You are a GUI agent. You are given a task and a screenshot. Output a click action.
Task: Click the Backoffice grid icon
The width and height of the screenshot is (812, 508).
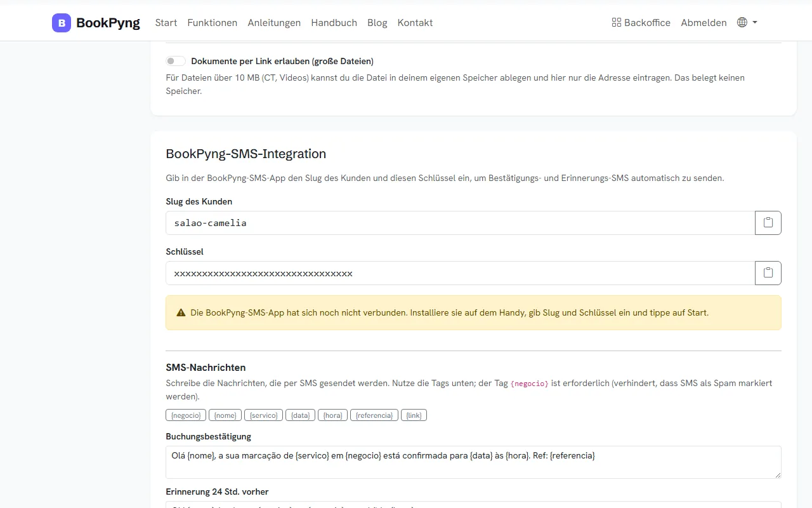pos(616,23)
